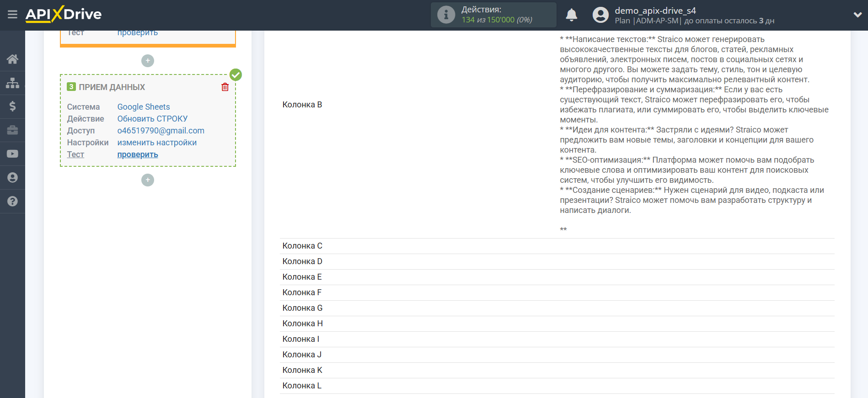Select the Колонка H row
The width and height of the screenshot is (868, 398).
click(557, 324)
